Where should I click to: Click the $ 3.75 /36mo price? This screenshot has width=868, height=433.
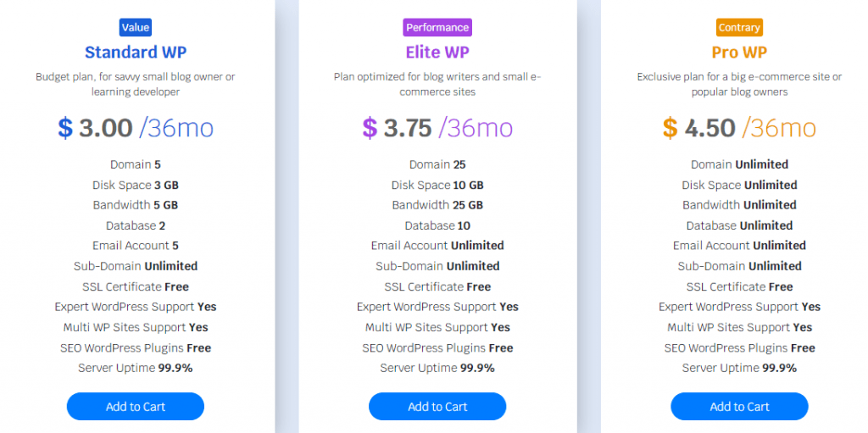tap(437, 128)
